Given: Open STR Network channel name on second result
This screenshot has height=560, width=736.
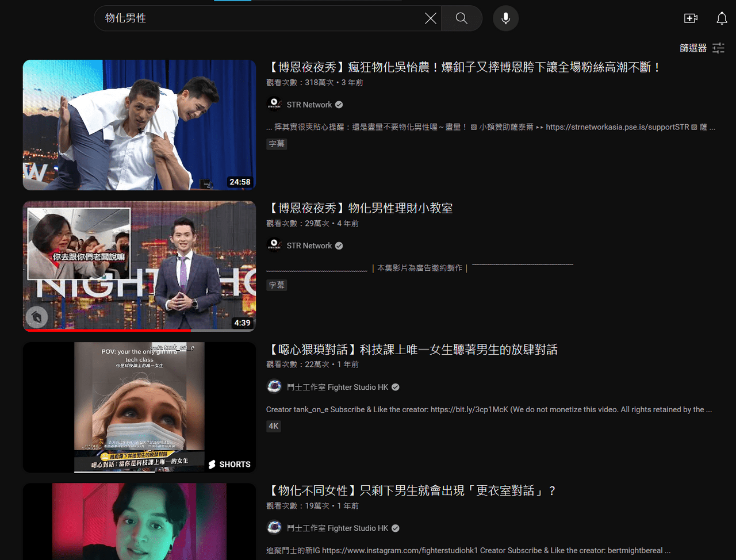Looking at the screenshot, I should [309, 246].
